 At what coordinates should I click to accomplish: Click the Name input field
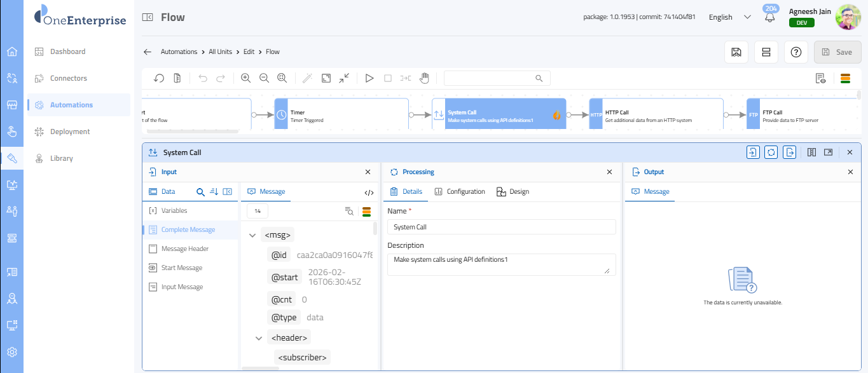501,227
